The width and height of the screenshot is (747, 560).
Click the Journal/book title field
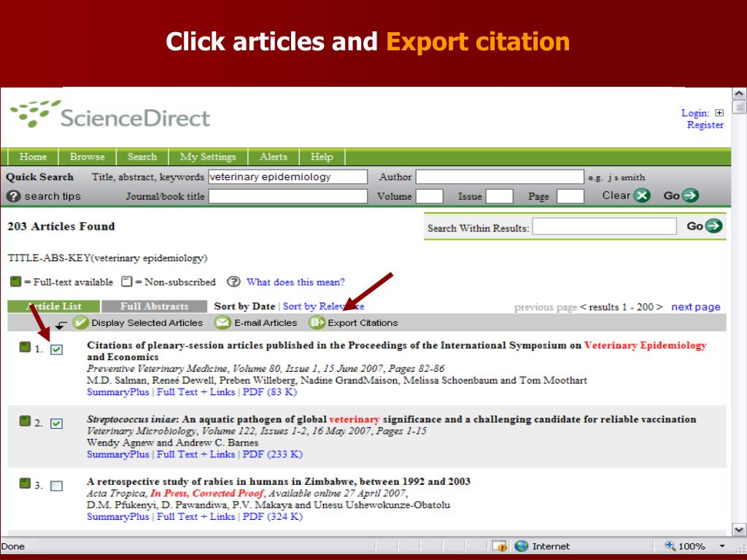click(x=287, y=196)
